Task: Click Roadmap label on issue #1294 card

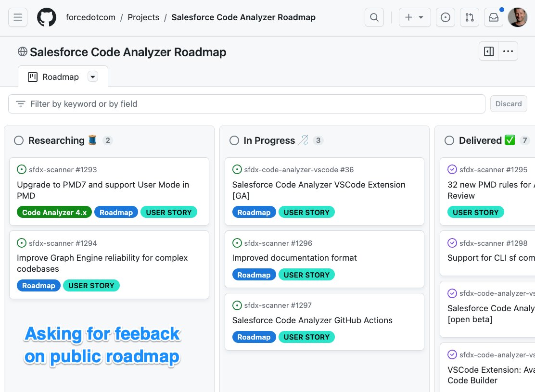Action: click(x=38, y=286)
